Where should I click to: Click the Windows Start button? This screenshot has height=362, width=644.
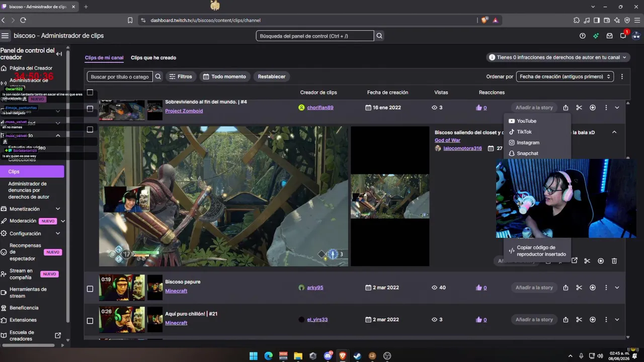[x=254, y=356]
